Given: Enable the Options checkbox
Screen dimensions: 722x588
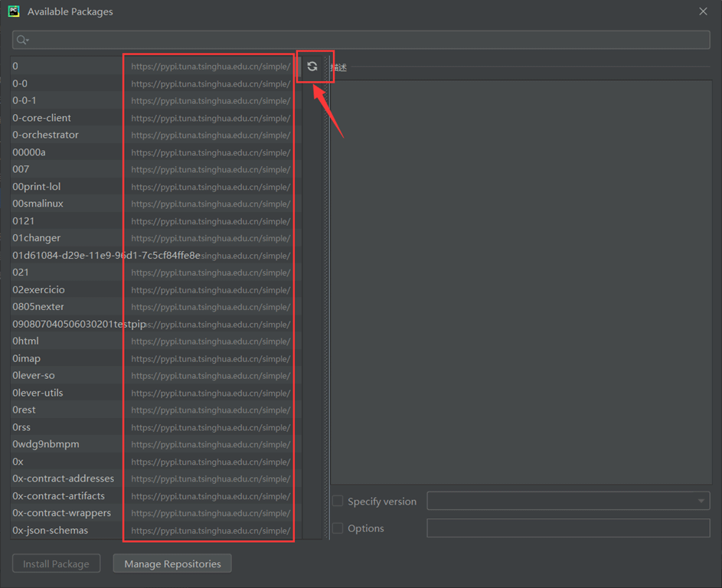Looking at the screenshot, I should click(338, 528).
